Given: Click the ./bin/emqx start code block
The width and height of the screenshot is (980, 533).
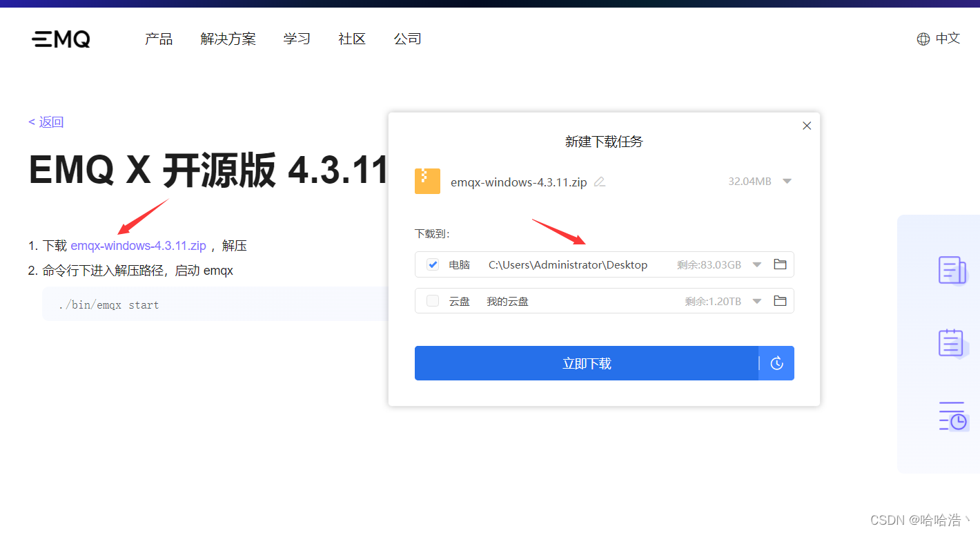Looking at the screenshot, I should pos(215,304).
